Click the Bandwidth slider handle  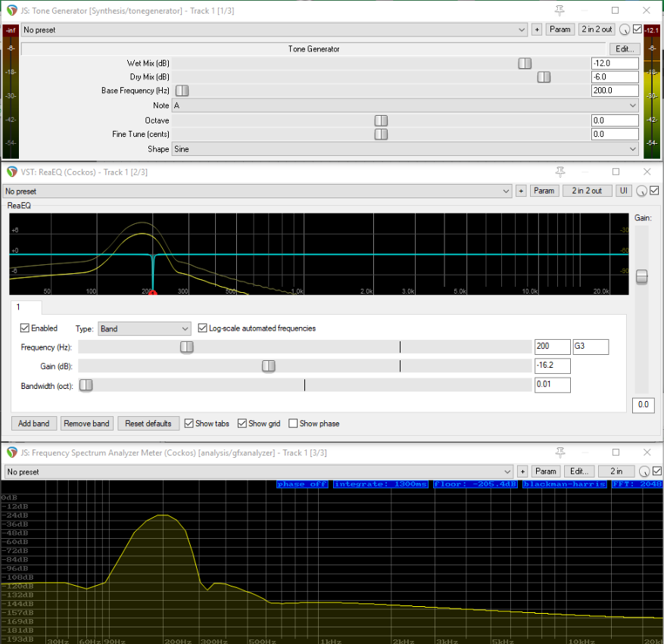pos(86,385)
